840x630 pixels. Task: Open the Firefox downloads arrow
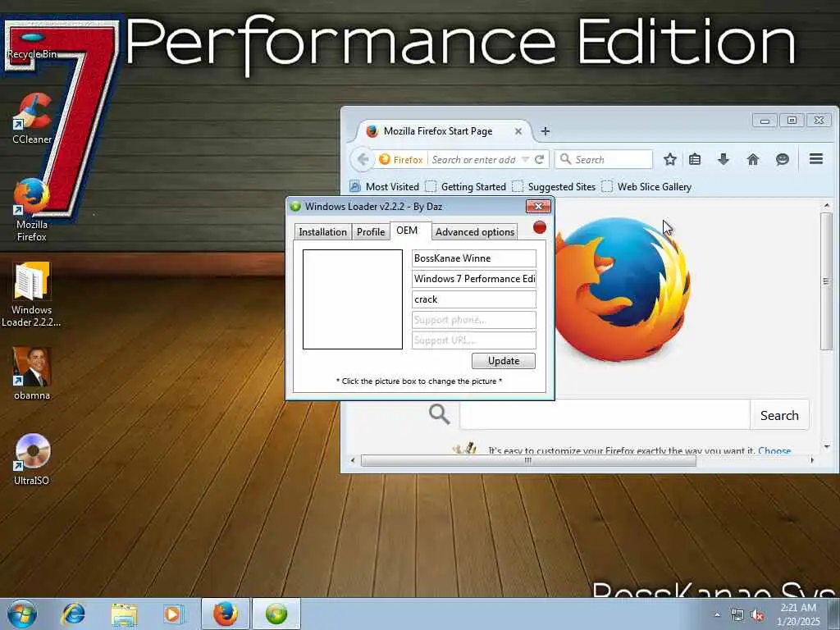(x=724, y=159)
